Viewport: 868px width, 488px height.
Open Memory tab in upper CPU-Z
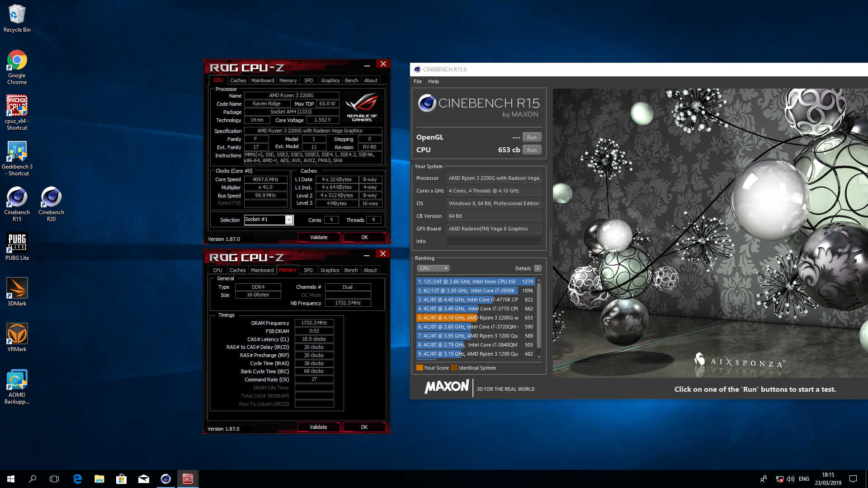tap(288, 80)
